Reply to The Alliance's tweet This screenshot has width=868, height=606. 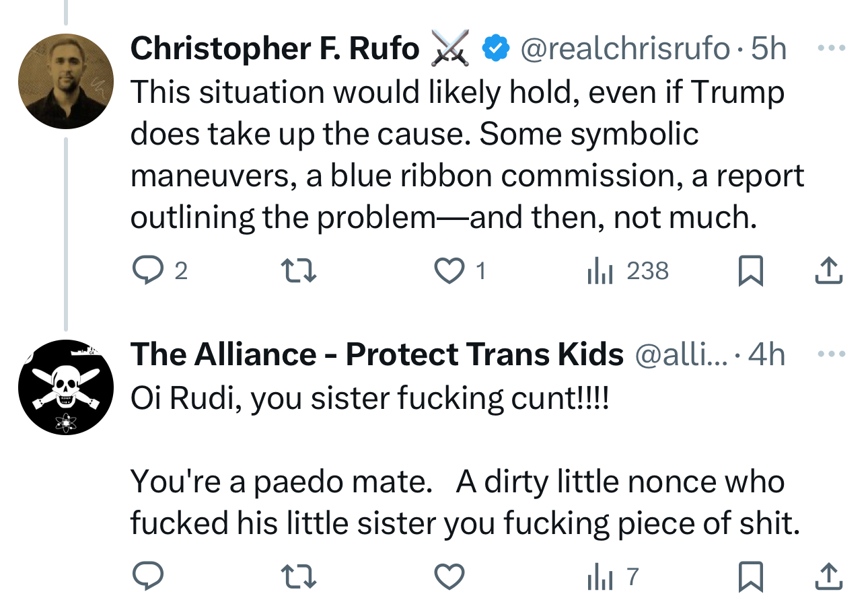[x=146, y=576]
